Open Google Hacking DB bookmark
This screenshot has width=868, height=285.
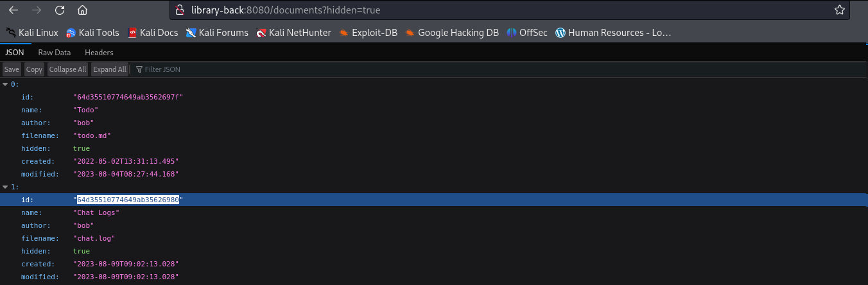pos(452,33)
